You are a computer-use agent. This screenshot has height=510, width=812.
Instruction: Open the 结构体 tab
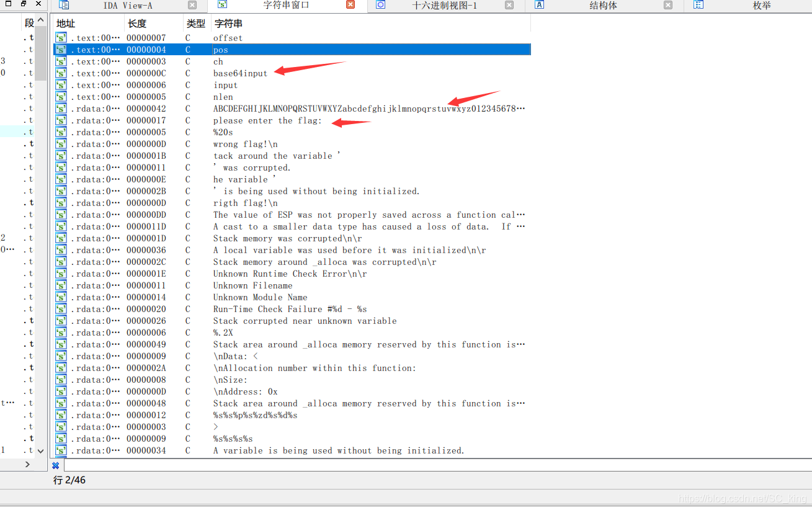tap(604, 6)
